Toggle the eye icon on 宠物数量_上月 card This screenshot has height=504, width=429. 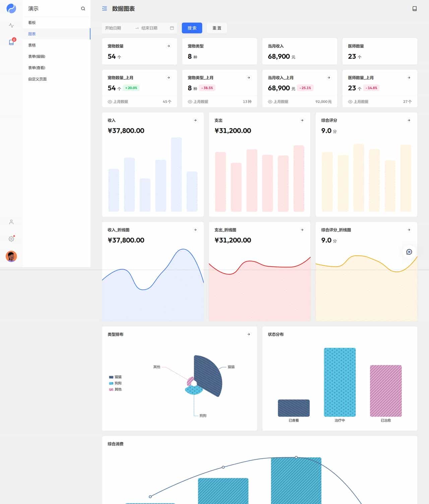110,101
